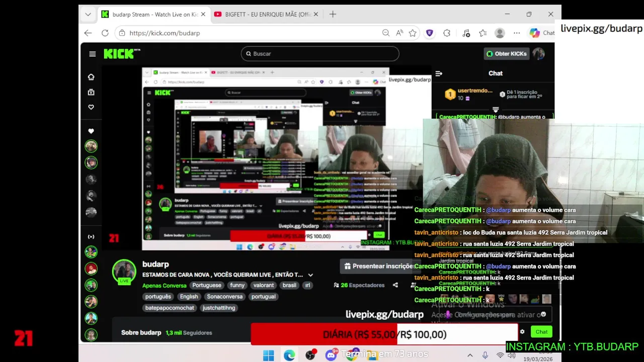Select the batepapocomochat tag
This screenshot has height=362, width=644.
pos(170,308)
